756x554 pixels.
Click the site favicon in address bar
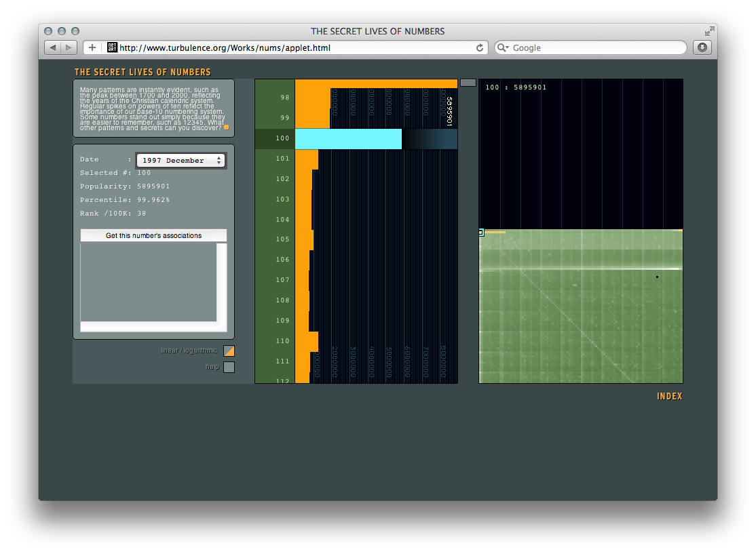click(113, 47)
